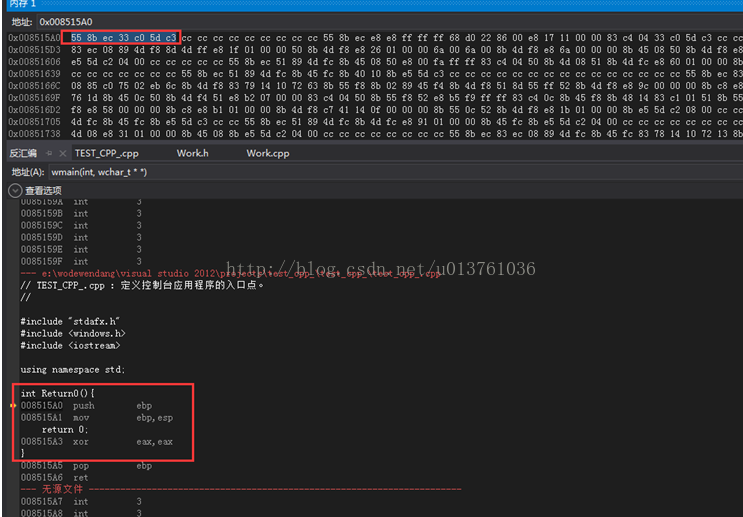Select memory row 0x008515D3

(x=375, y=50)
